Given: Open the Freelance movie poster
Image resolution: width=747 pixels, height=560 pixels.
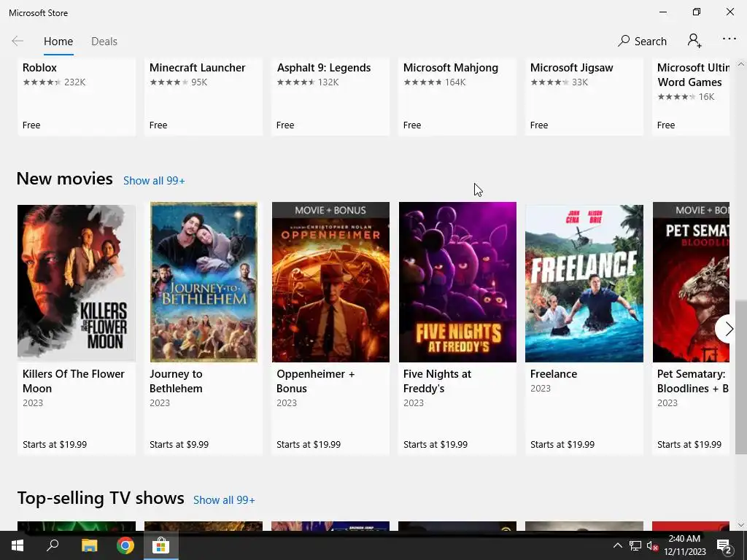Looking at the screenshot, I should 584,282.
